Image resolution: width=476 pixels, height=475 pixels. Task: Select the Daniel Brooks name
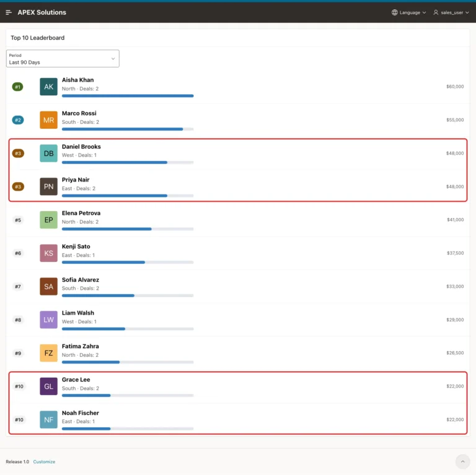[x=81, y=147]
